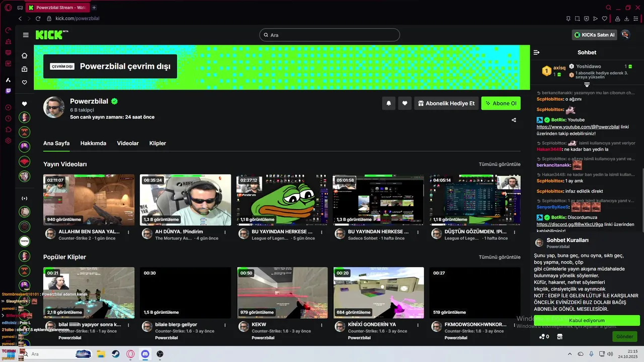Open Powerzbilal profile avatar
Image resolution: width=644 pixels, height=362 pixels.
(x=54, y=107)
